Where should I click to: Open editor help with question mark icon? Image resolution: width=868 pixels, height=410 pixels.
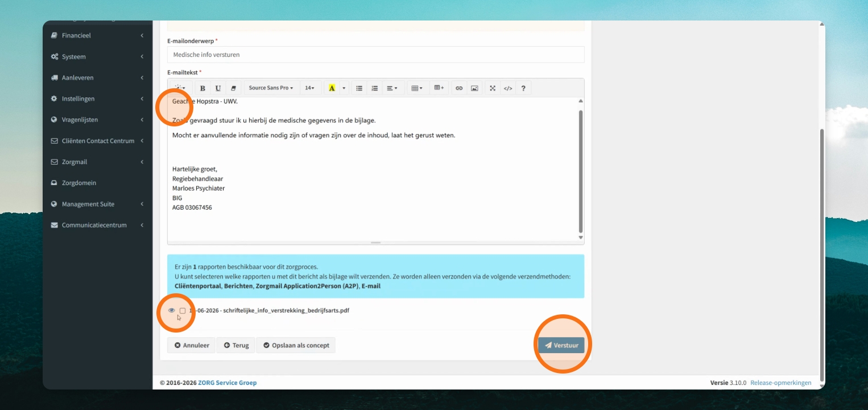pyautogui.click(x=523, y=88)
